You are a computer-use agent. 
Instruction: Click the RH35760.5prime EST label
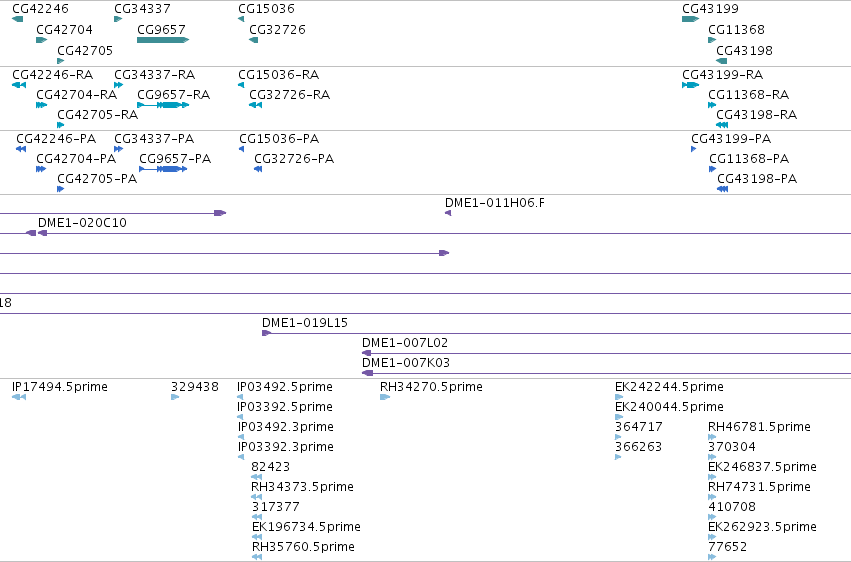point(303,547)
